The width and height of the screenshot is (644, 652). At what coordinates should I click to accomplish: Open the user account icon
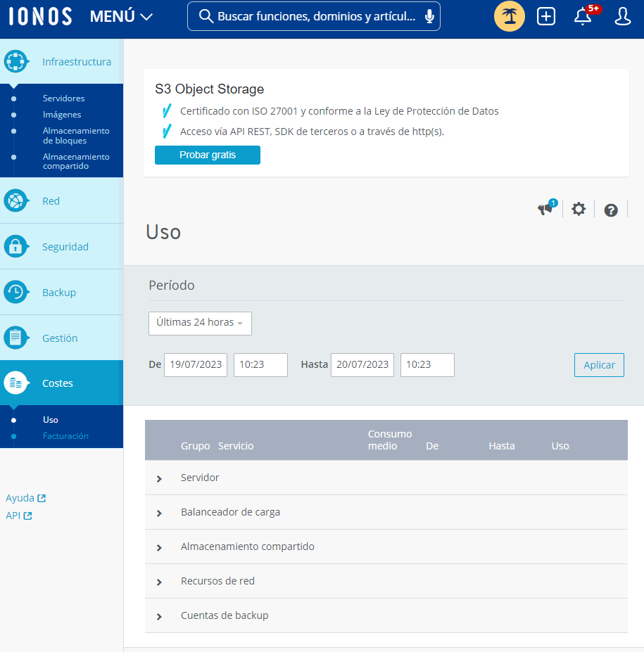pos(622,16)
